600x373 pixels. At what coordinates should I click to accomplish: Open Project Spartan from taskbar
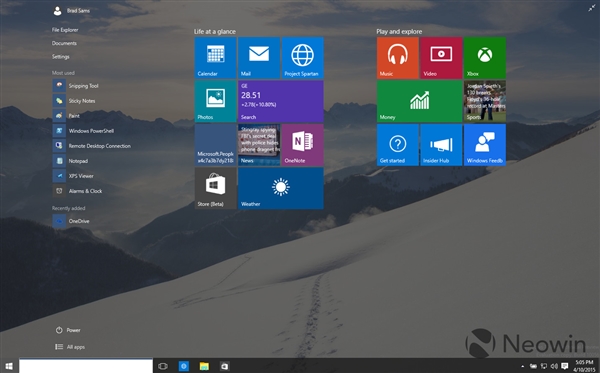[x=184, y=366]
